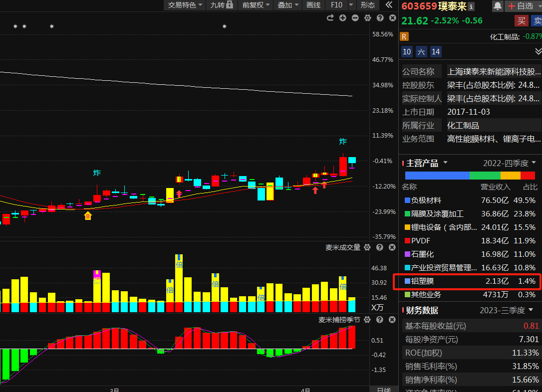Change the 2023-三季度 financial period
The height and width of the screenshot is (392, 542).
tap(507, 311)
